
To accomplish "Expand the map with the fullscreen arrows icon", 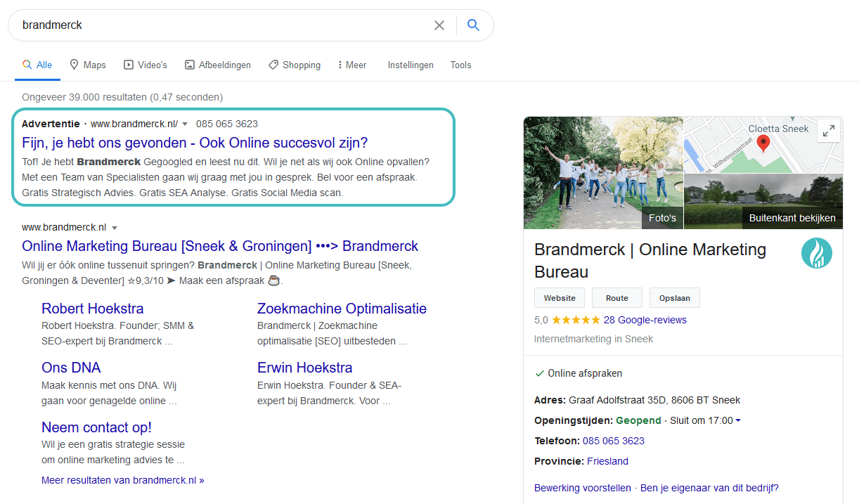I will click(x=829, y=130).
